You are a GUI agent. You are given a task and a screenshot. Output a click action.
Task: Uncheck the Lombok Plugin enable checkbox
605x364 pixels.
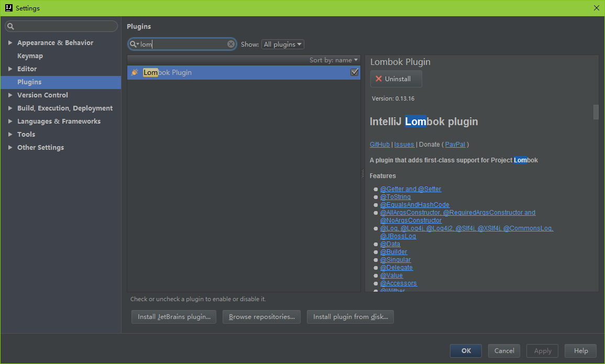(355, 72)
